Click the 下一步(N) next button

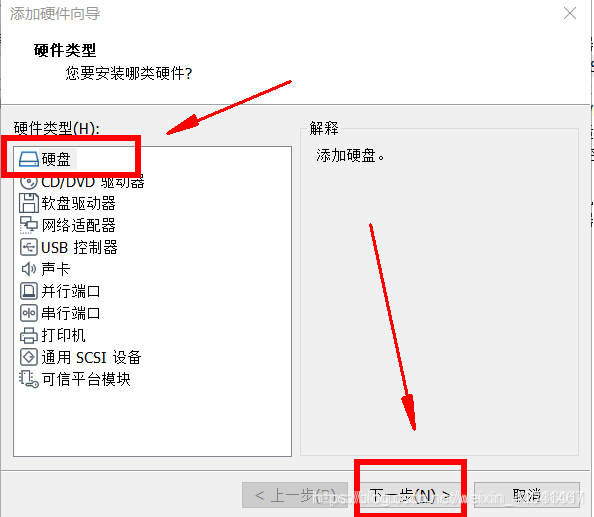(410, 495)
